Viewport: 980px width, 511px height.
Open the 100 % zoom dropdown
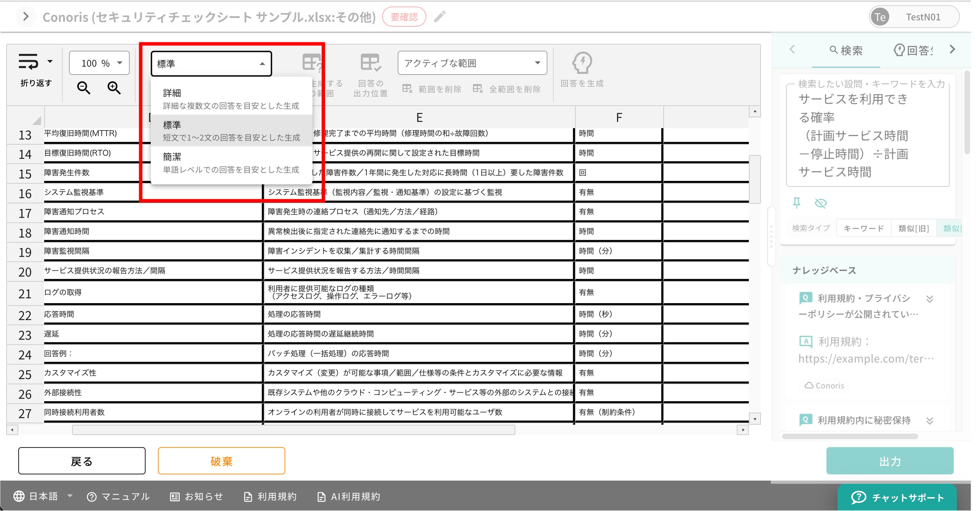click(99, 63)
